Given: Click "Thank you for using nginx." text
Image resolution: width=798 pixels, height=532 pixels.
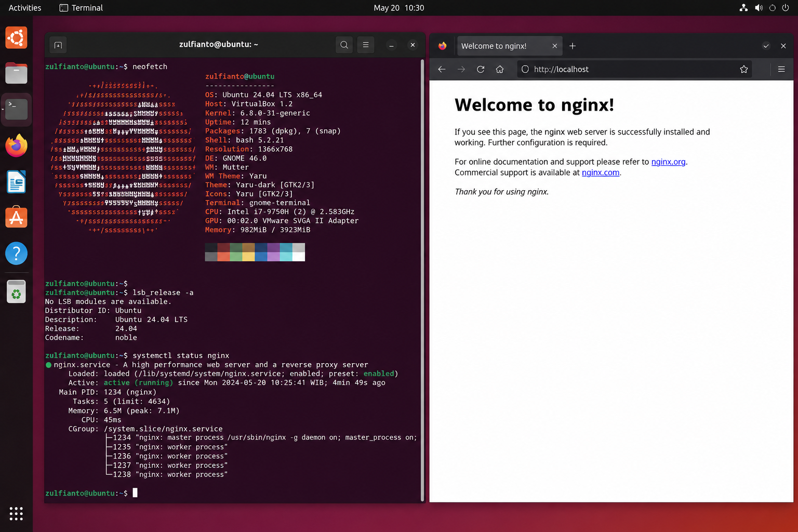Looking at the screenshot, I should point(501,192).
